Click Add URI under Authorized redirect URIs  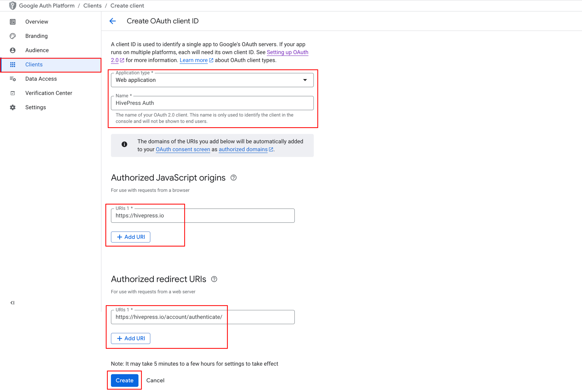tap(130, 338)
